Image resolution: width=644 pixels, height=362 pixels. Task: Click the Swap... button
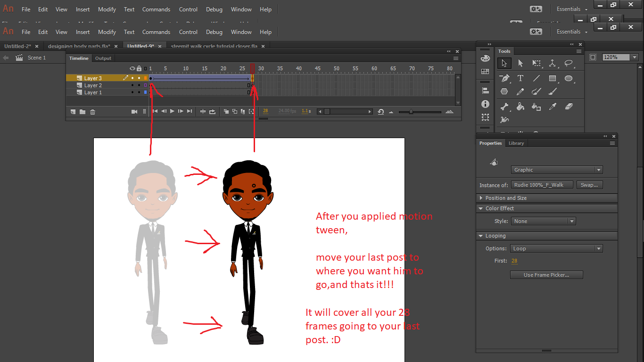pyautogui.click(x=589, y=185)
